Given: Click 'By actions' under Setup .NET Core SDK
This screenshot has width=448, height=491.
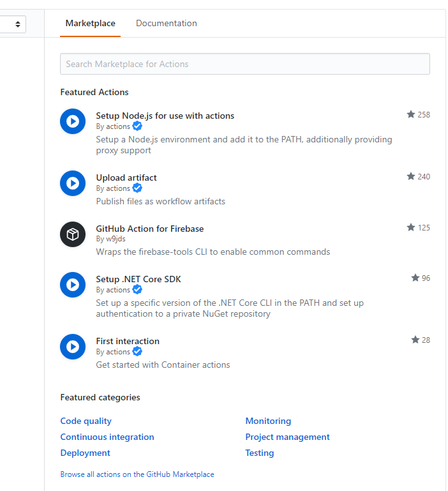Looking at the screenshot, I should (x=113, y=290).
